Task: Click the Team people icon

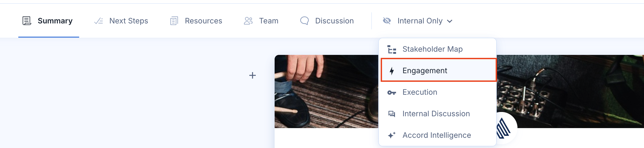Action: tap(248, 21)
